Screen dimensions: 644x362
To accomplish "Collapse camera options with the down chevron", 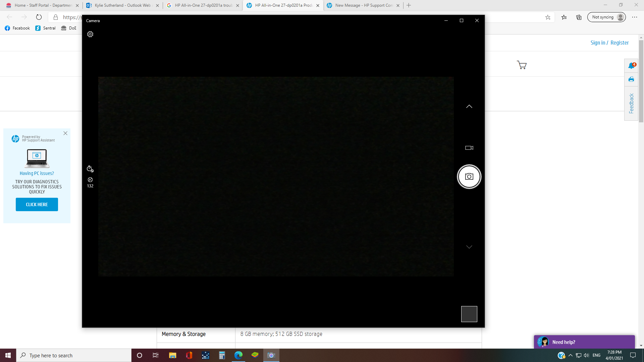I will pos(469,247).
